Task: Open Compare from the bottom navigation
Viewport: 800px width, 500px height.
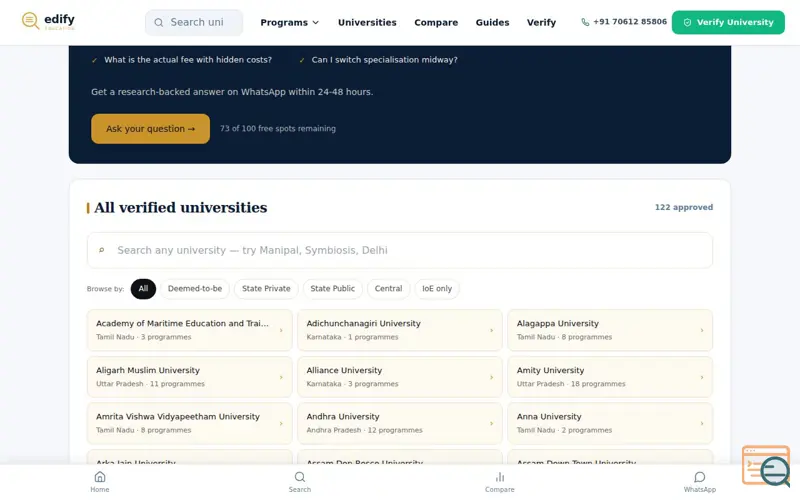Action: click(500, 482)
